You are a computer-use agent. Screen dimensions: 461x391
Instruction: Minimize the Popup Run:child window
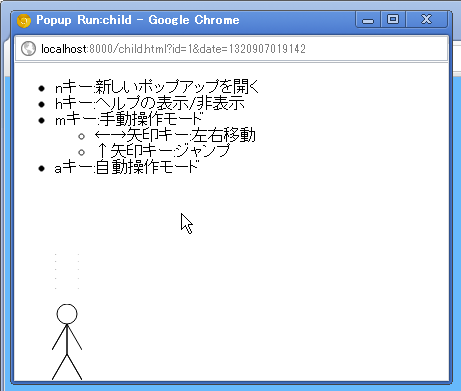tap(368, 20)
